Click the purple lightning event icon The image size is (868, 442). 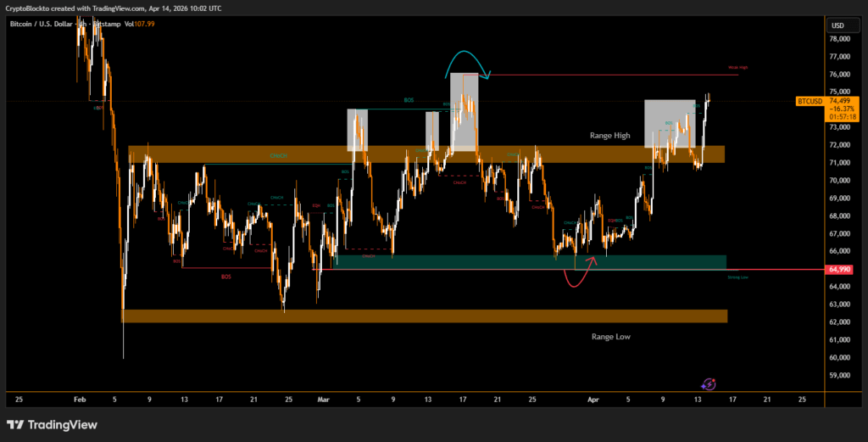coord(710,384)
